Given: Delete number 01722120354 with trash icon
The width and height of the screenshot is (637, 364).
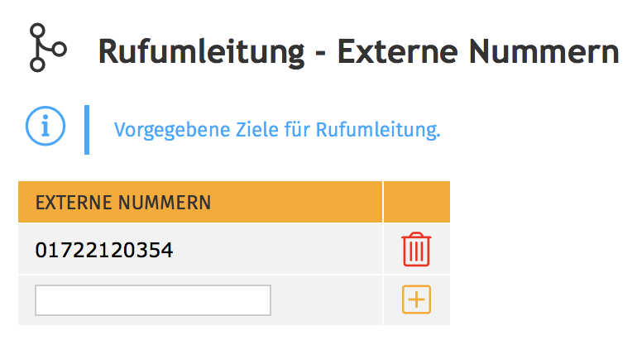Looking at the screenshot, I should pyautogui.click(x=416, y=249).
